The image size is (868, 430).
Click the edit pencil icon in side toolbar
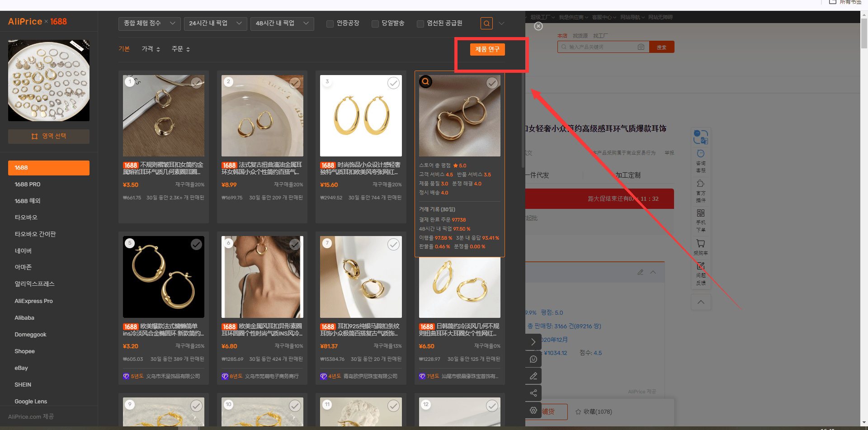[x=533, y=376]
